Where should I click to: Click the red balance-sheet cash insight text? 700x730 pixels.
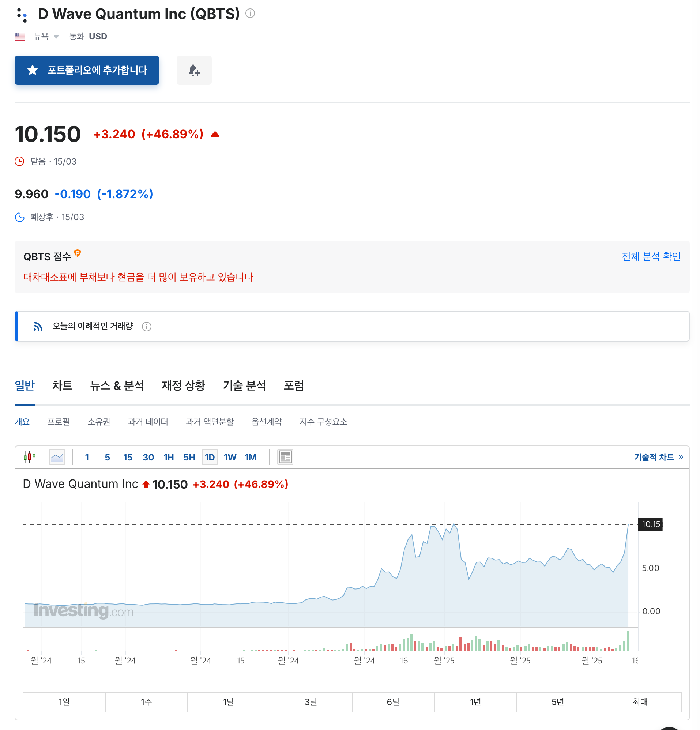pos(138,277)
